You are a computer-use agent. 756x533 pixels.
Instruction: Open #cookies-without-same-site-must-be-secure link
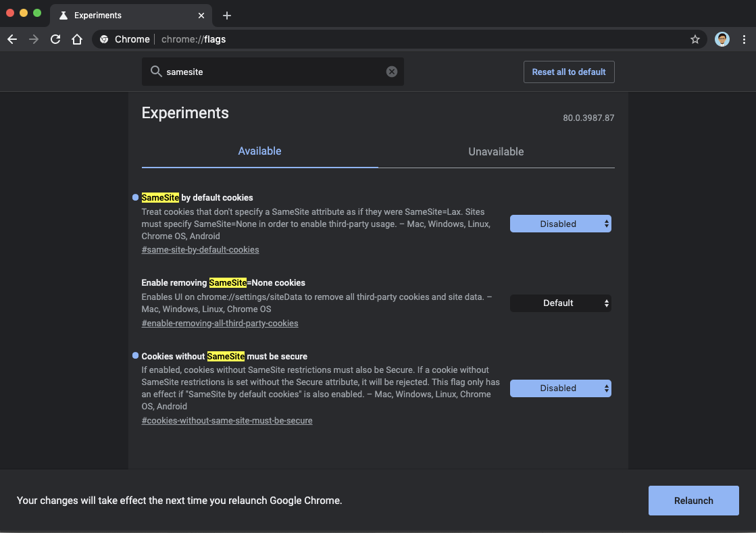click(226, 420)
